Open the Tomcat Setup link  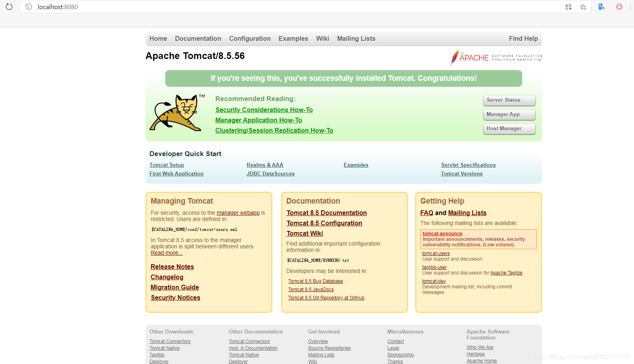[x=167, y=165]
